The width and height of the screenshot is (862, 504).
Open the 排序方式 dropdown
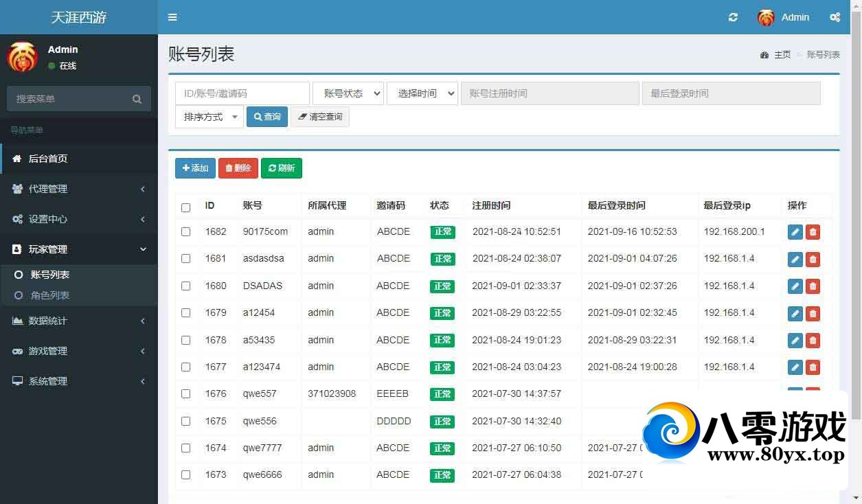point(209,117)
